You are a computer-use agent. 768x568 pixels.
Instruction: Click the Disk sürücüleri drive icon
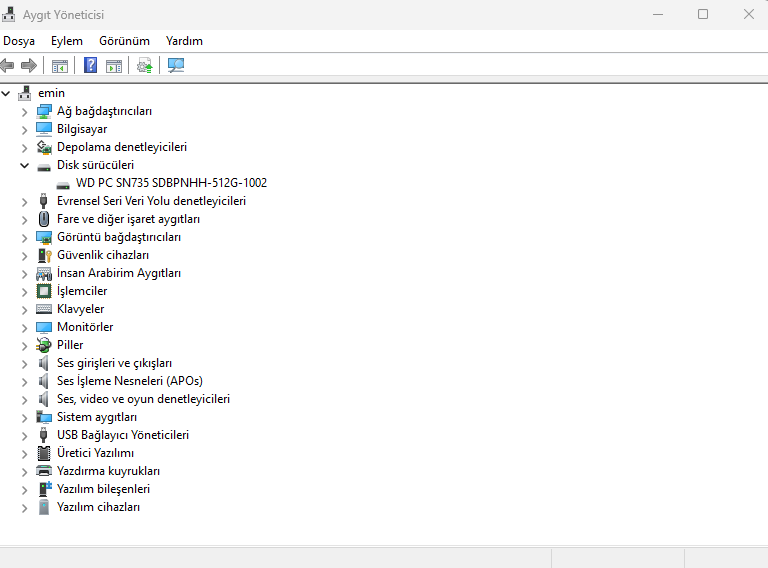[44, 167]
